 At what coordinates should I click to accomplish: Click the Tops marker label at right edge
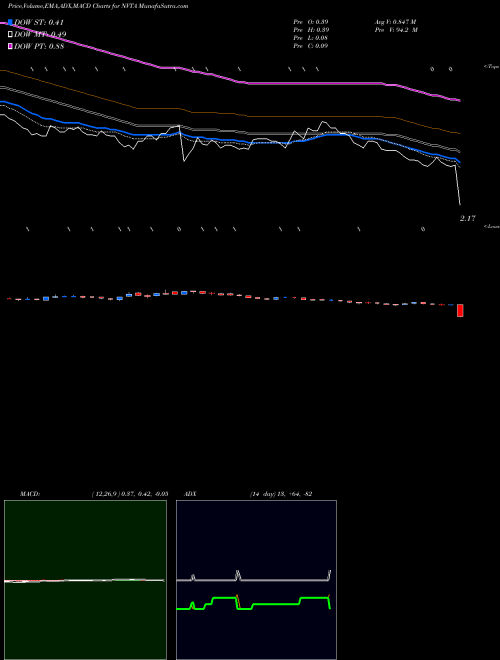point(492,67)
